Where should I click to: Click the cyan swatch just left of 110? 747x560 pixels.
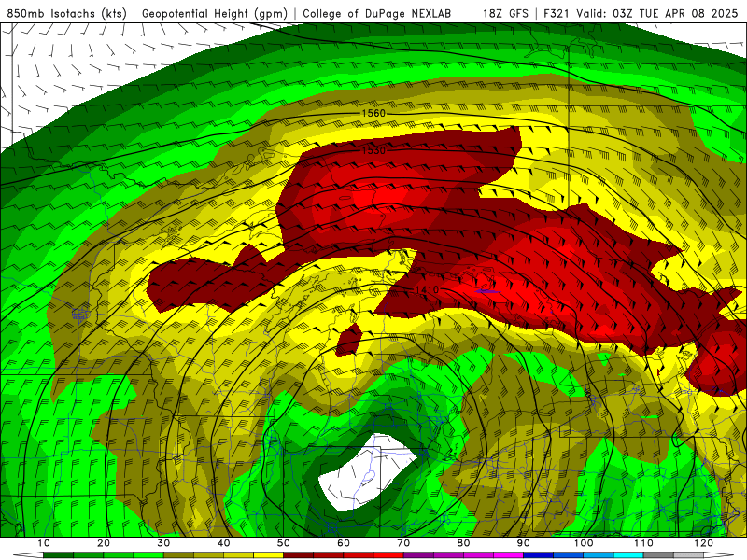point(628,555)
